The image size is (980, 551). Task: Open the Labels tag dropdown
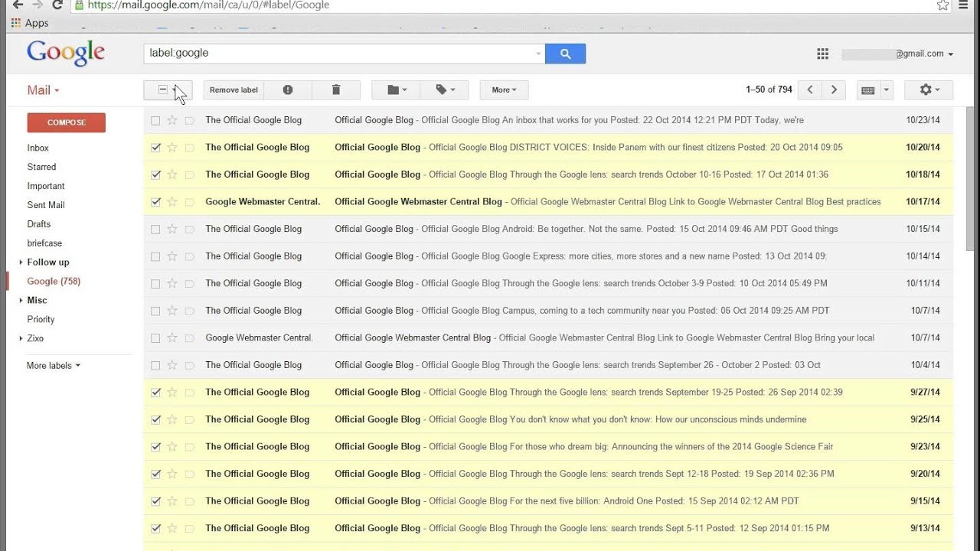click(446, 90)
